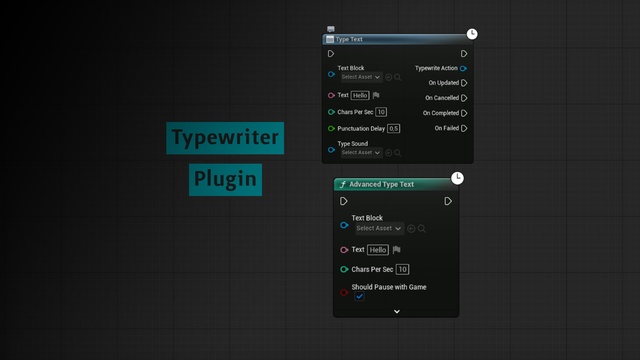Screen dimensions: 640x360
Task: Browse to asset magnifier for Text Block in Type Text
Action: click(x=398, y=77)
